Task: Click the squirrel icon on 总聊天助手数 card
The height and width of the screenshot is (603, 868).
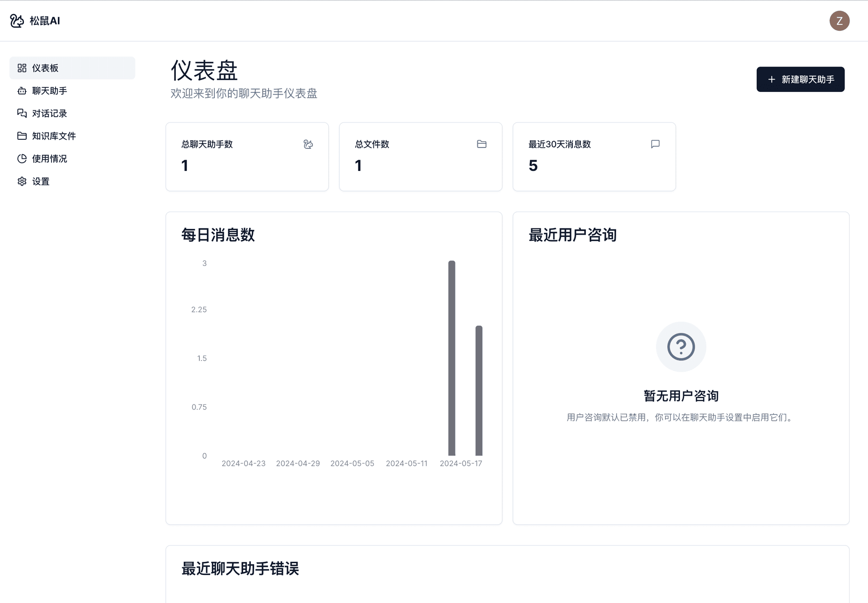Action: tap(308, 144)
